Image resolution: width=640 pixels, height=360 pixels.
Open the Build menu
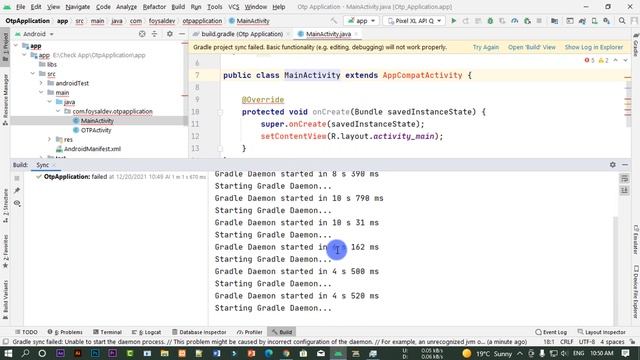(x=178, y=7)
